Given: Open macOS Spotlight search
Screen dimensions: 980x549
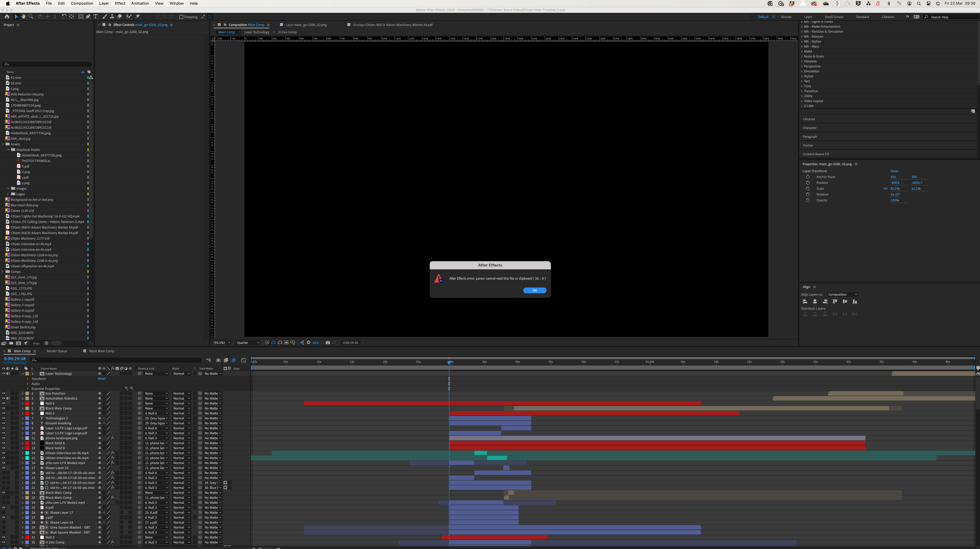Looking at the screenshot, I should tap(919, 3).
